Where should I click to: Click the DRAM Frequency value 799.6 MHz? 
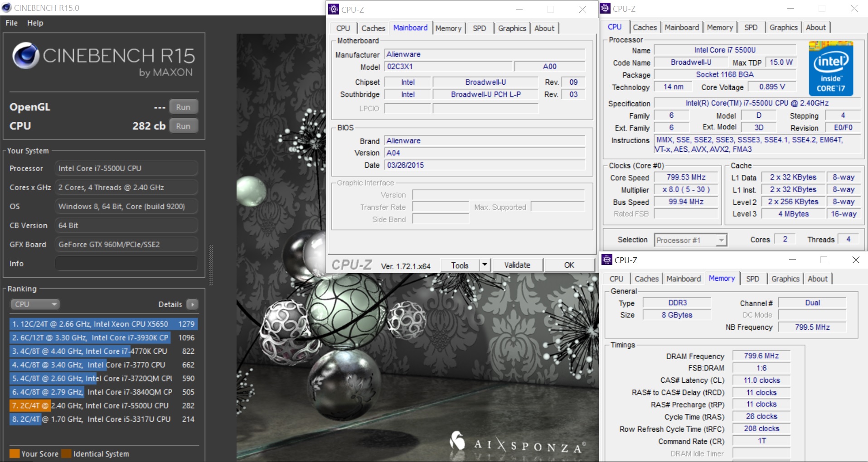tap(761, 356)
